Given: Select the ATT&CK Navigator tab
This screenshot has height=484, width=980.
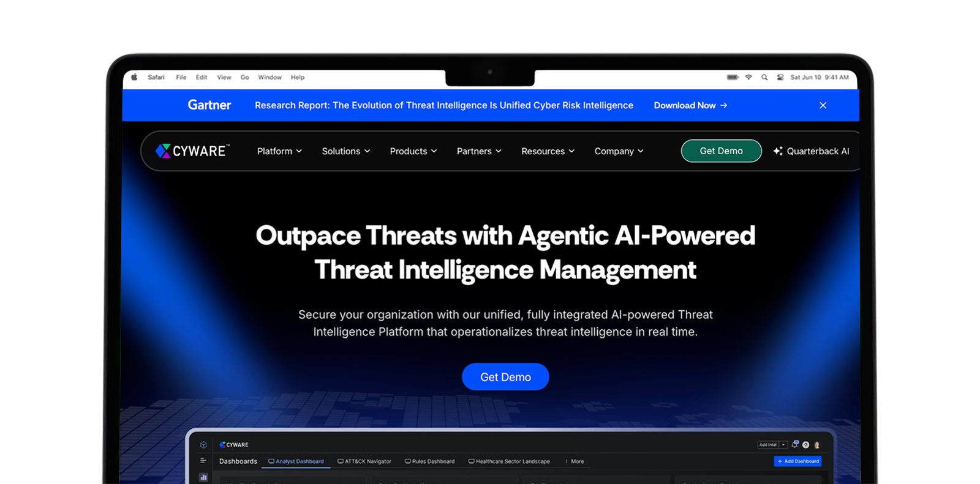Looking at the screenshot, I should point(364,461).
